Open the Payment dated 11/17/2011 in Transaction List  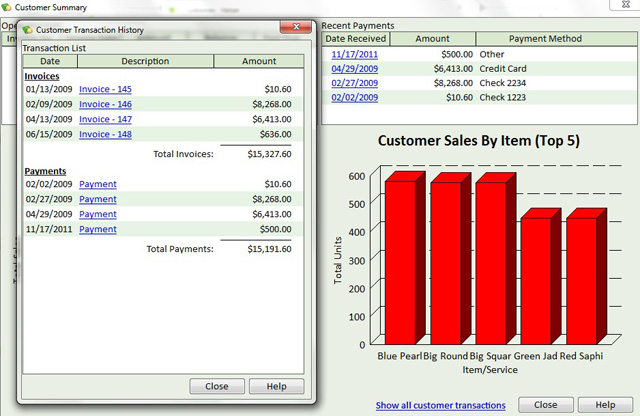click(98, 229)
